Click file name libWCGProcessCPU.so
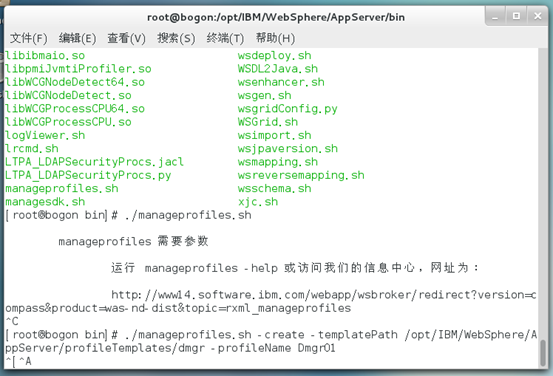The height and width of the screenshot is (376, 553). (68, 122)
